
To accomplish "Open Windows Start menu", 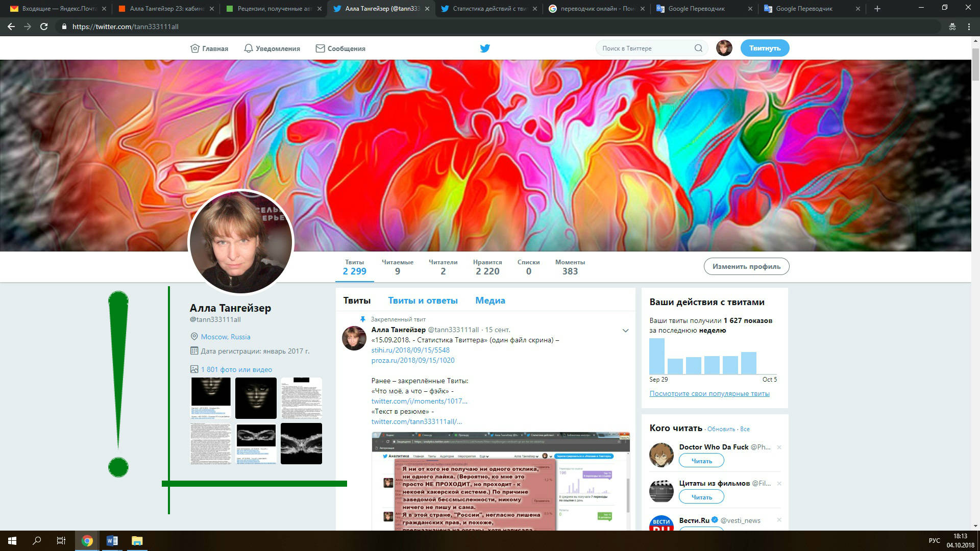I will tap(12, 541).
